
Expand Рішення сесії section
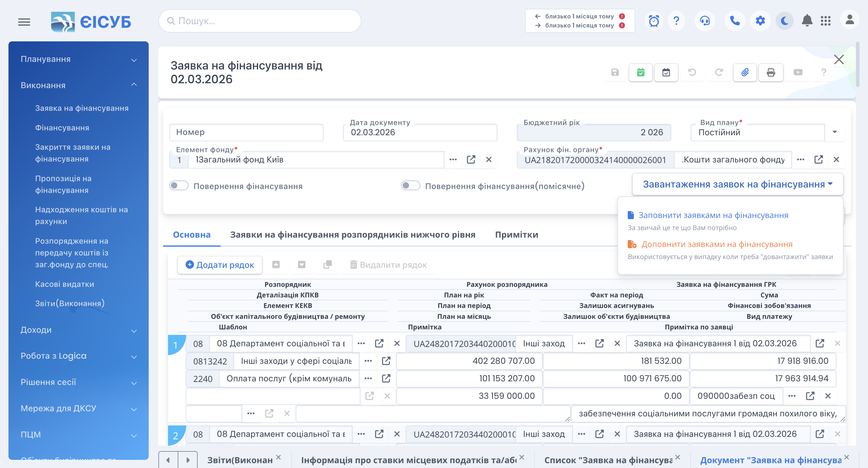coord(79,383)
